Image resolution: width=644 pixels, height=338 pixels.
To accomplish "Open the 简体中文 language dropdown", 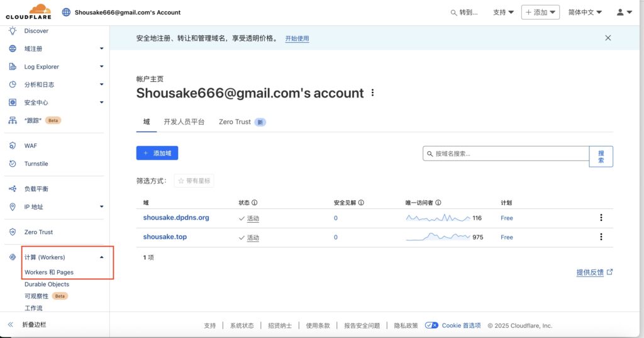I will (x=585, y=13).
